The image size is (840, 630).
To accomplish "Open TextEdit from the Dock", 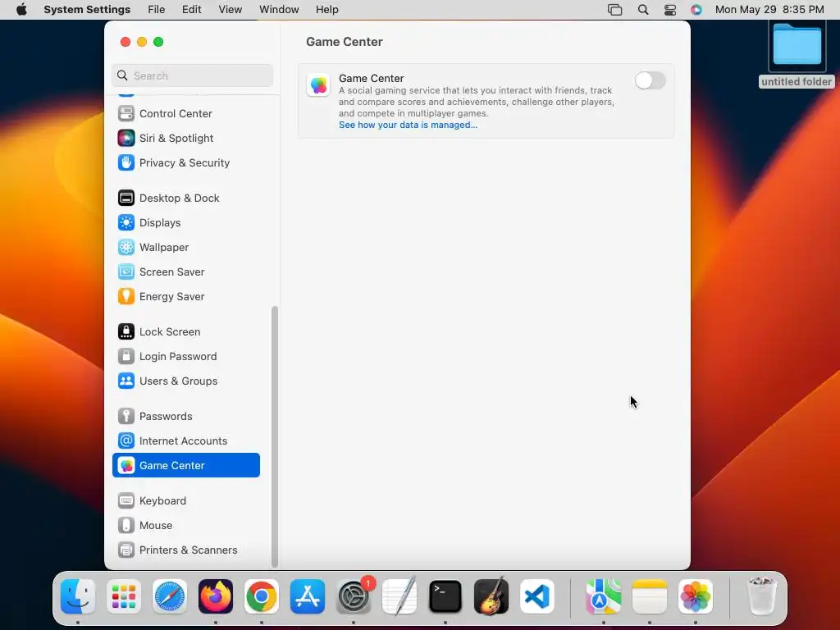I will point(399,596).
